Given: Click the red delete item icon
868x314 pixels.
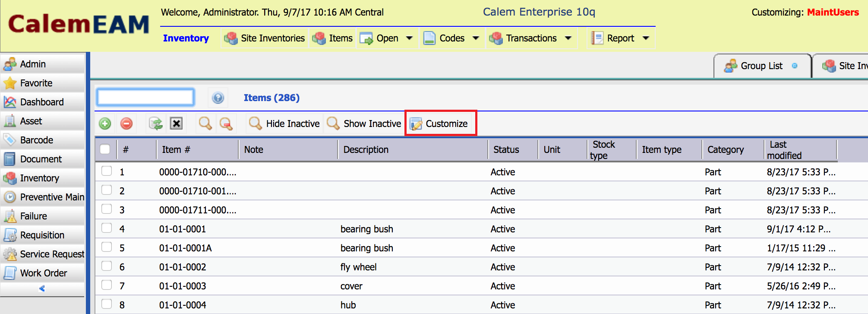Looking at the screenshot, I should 126,124.
